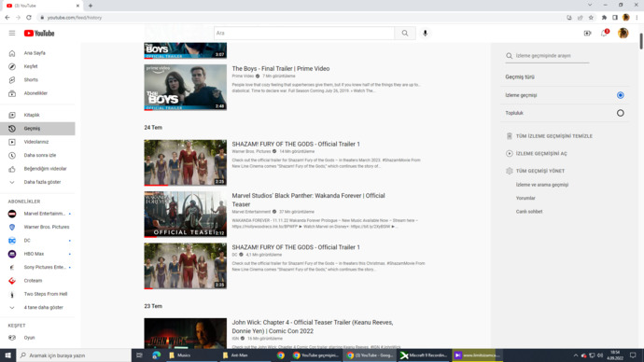Open Windows Start menu
644x362 pixels.
coord(7,355)
